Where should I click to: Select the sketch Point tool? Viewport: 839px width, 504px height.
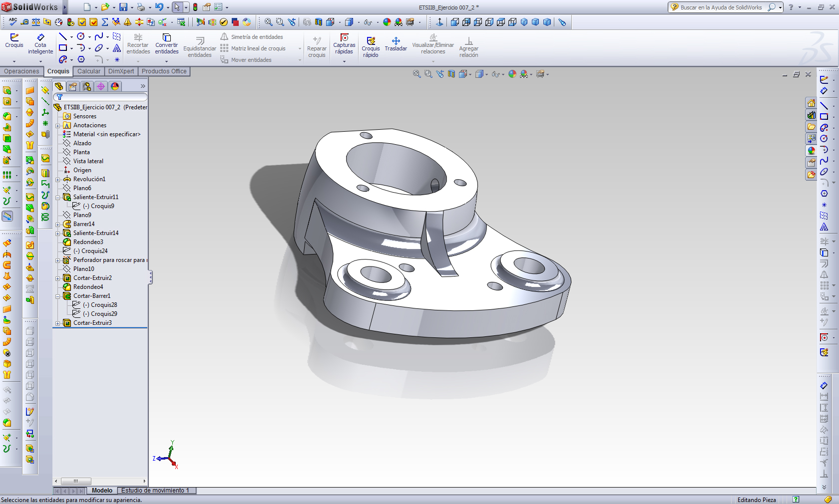[x=117, y=59]
